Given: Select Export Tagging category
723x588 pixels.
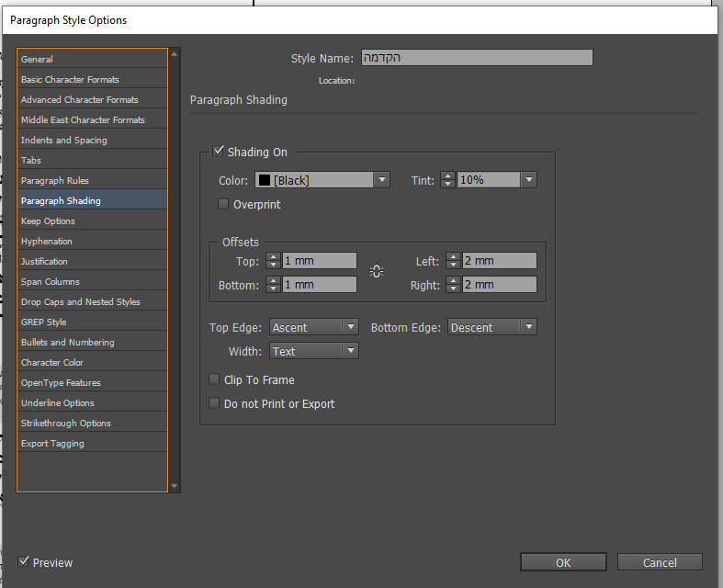Looking at the screenshot, I should pyautogui.click(x=92, y=444).
